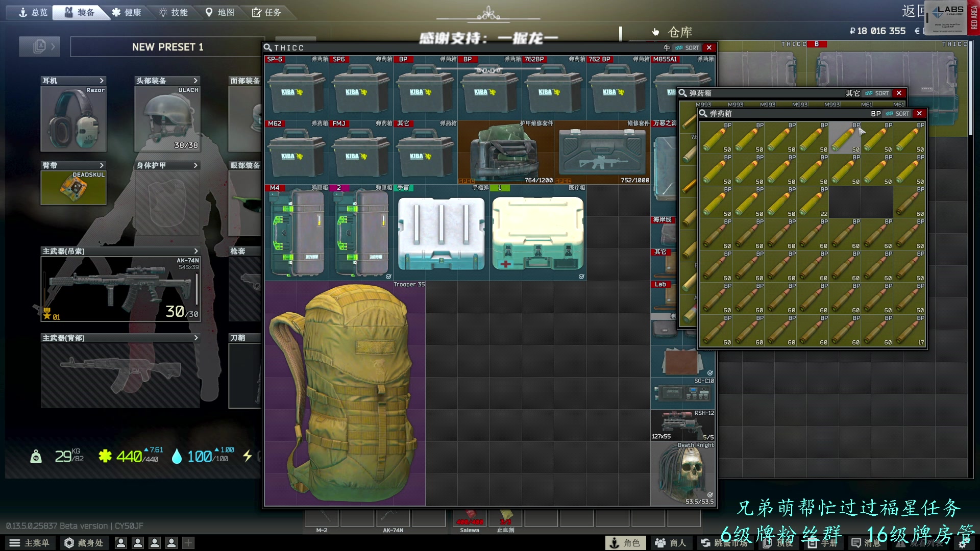Screen dimensions: 980x551
Task: Open the grenade case
Action: click(442, 232)
